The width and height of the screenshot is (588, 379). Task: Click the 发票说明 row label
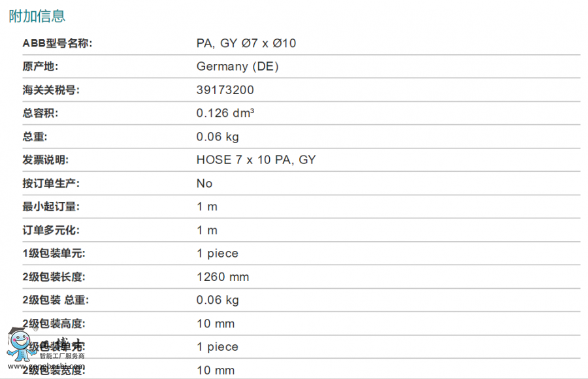(x=46, y=160)
